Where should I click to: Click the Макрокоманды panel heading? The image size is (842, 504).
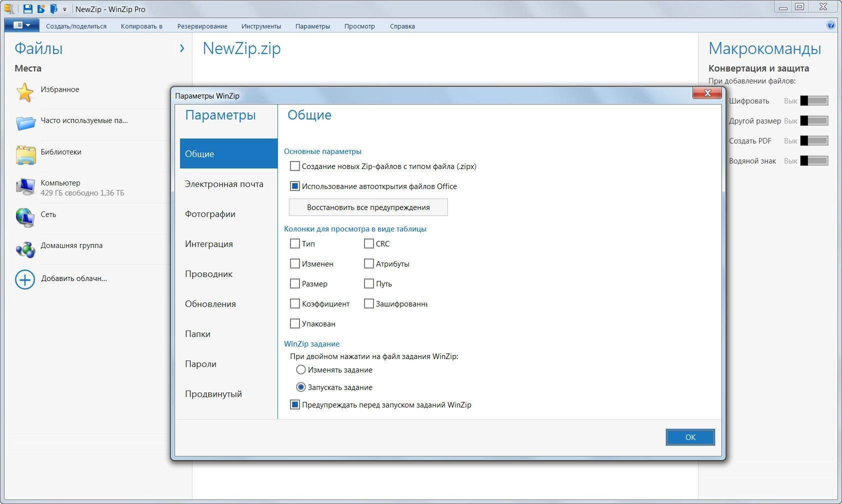[x=764, y=48]
